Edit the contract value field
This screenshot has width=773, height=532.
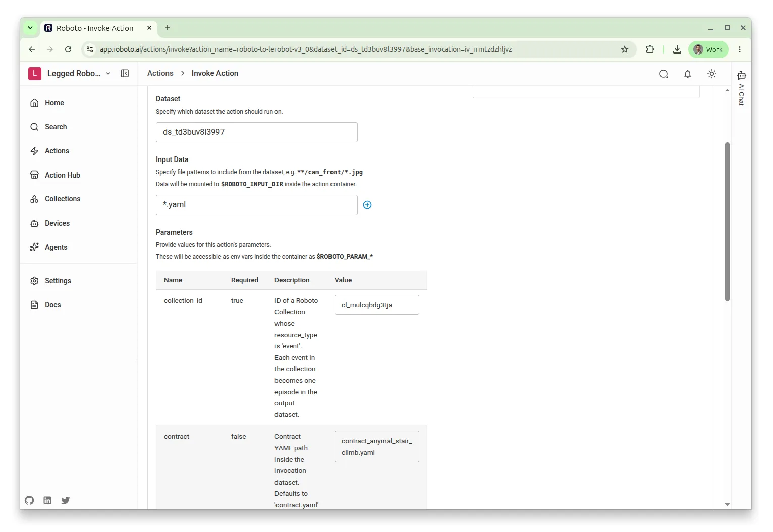point(377,447)
